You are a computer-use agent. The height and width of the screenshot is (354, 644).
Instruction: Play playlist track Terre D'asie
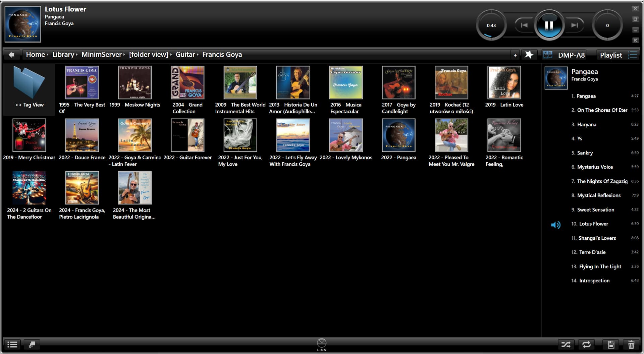coord(591,252)
